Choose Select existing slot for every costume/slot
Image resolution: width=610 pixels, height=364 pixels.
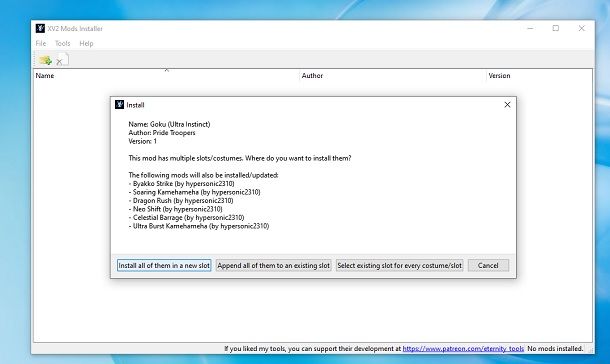[x=400, y=266]
